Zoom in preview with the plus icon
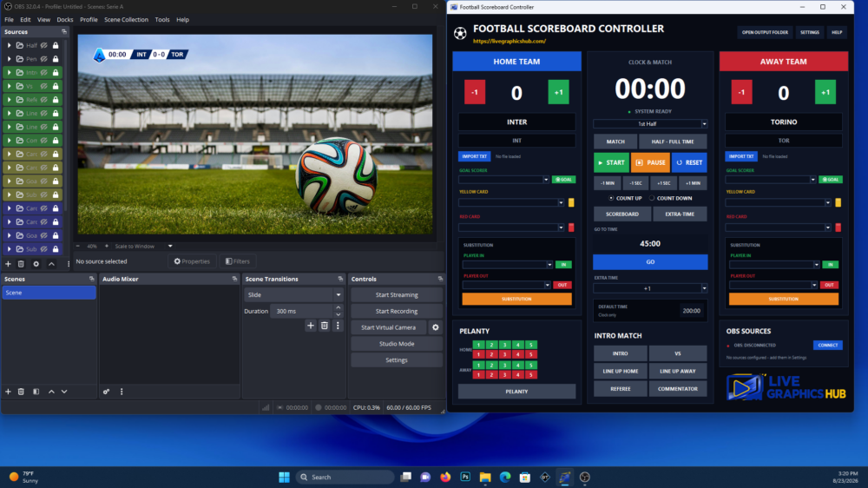The image size is (868, 488). [106, 246]
